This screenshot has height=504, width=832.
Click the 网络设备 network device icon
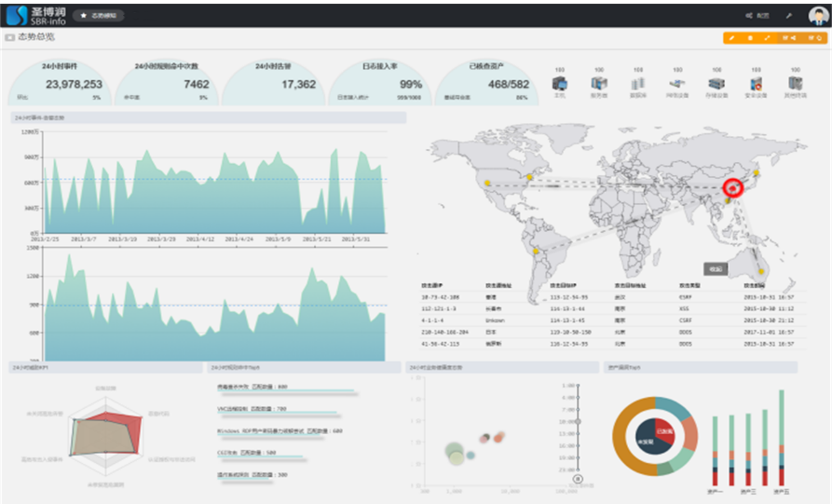pyautogui.click(x=677, y=85)
